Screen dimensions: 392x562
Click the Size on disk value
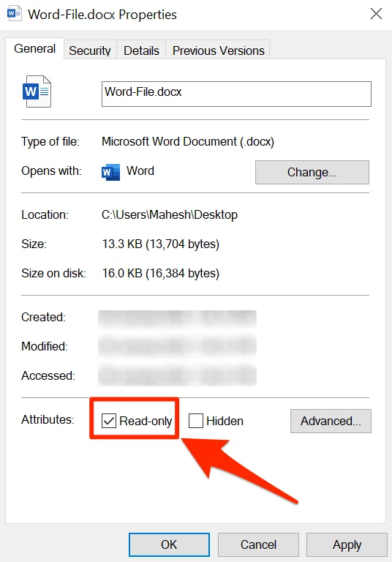coord(160,274)
